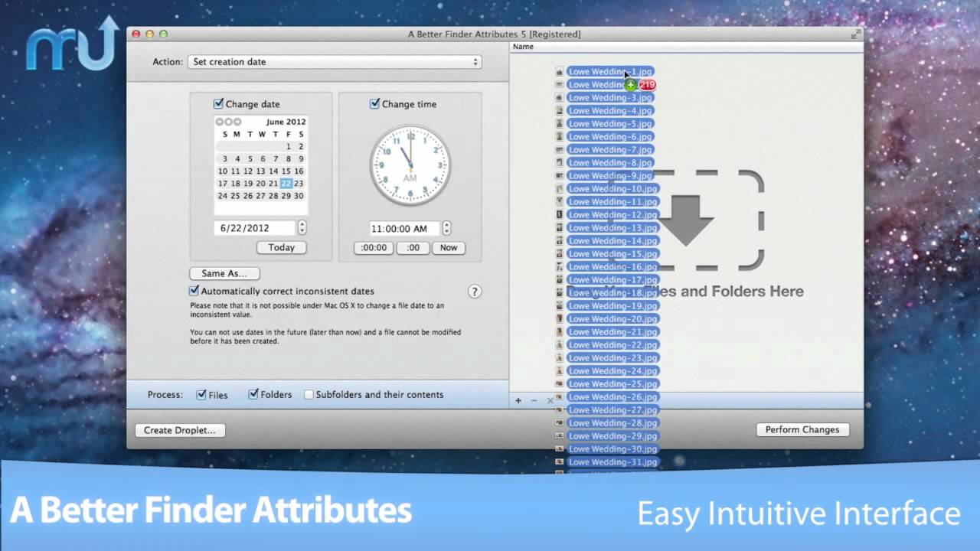This screenshot has width=980, height=551.
Task: Click the date field stepper arrows
Action: [302, 228]
